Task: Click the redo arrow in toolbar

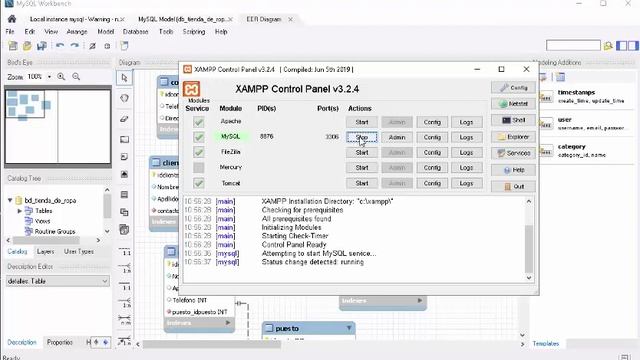Action: pyautogui.click(x=74, y=46)
